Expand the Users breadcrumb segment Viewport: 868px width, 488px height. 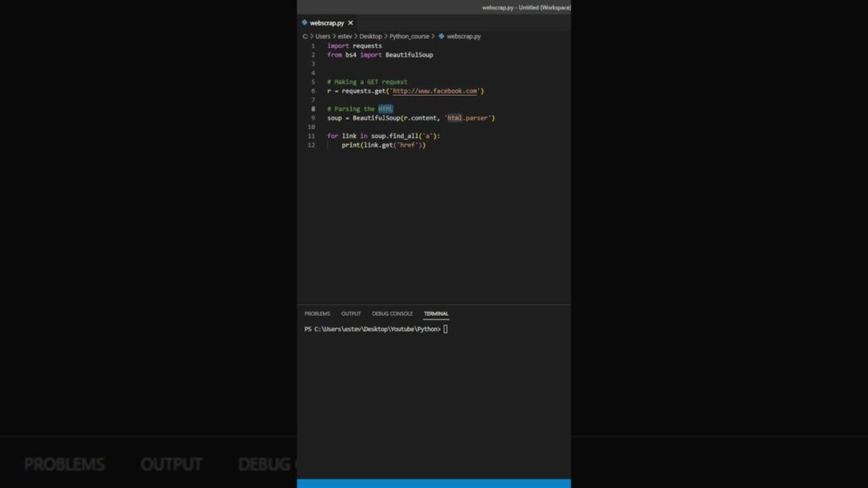tap(323, 36)
